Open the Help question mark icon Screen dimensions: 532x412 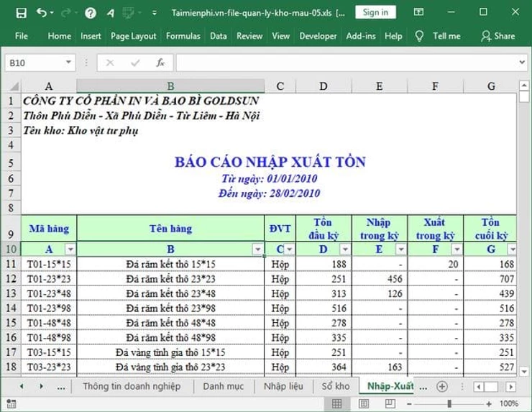[91, 13]
